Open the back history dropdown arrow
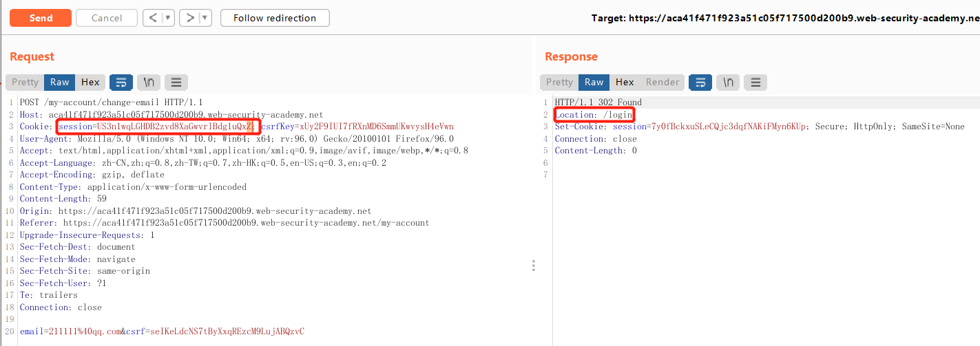 coord(169,18)
